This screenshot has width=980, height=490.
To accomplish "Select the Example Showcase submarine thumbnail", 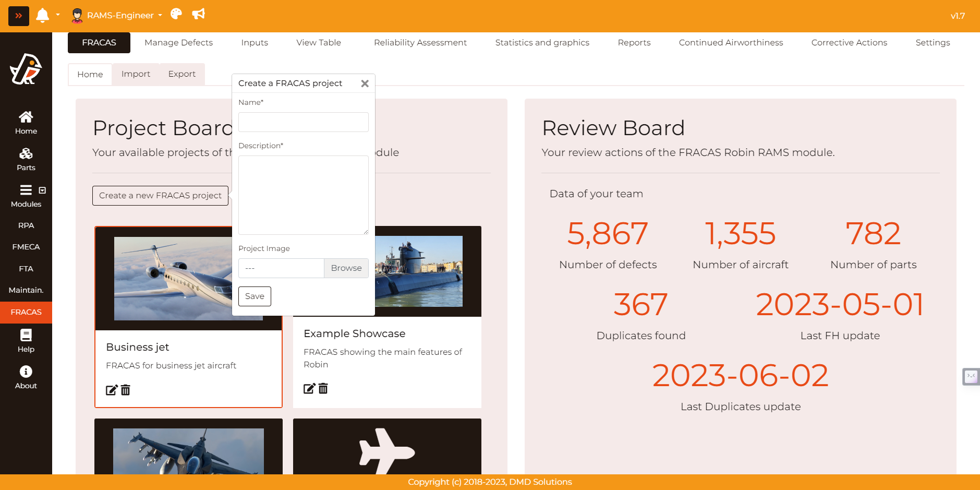I will 419,271.
